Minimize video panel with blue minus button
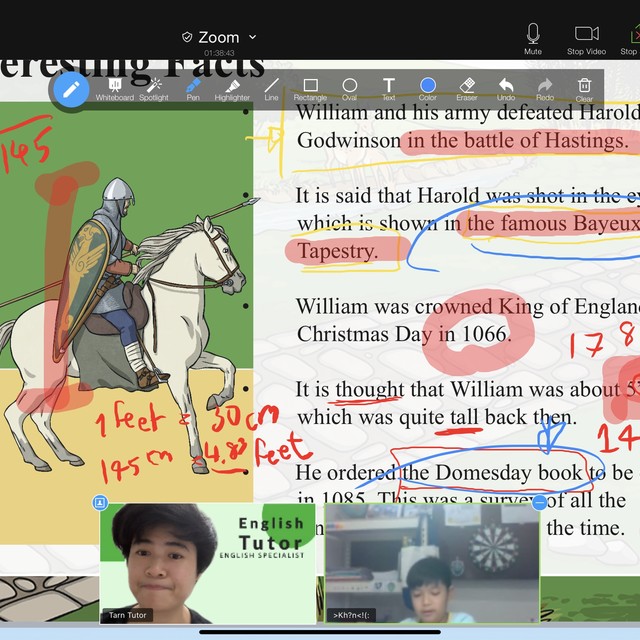 tap(540, 502)
